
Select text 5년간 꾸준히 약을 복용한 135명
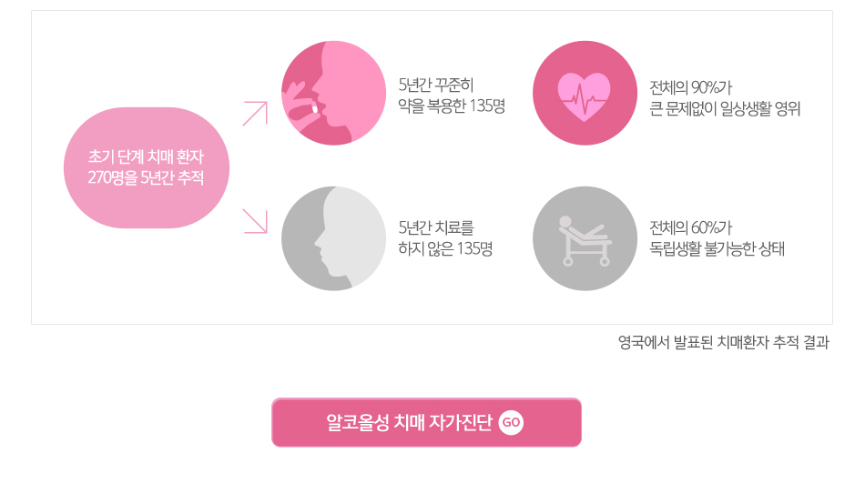click(452, 95)
